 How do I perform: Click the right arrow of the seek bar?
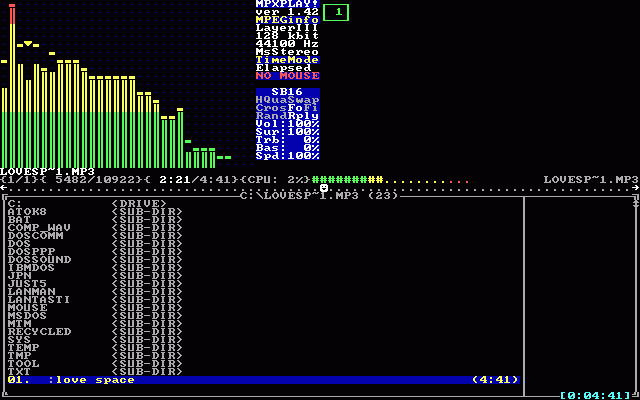636,188
